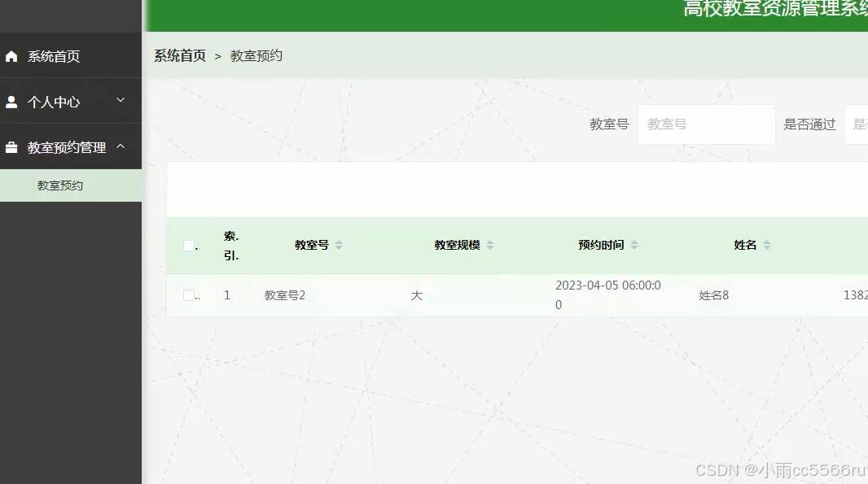Viewport: 868px width, 484px height.
Task: Collapse the 教室预约管理 menu via its chevron
Action: point(120,147)
